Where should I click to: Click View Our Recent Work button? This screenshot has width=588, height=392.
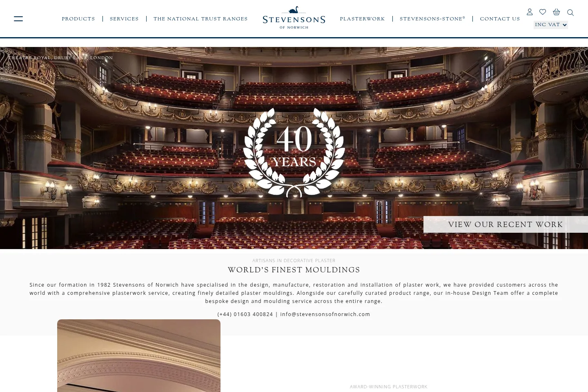click(x=506, y=225)
